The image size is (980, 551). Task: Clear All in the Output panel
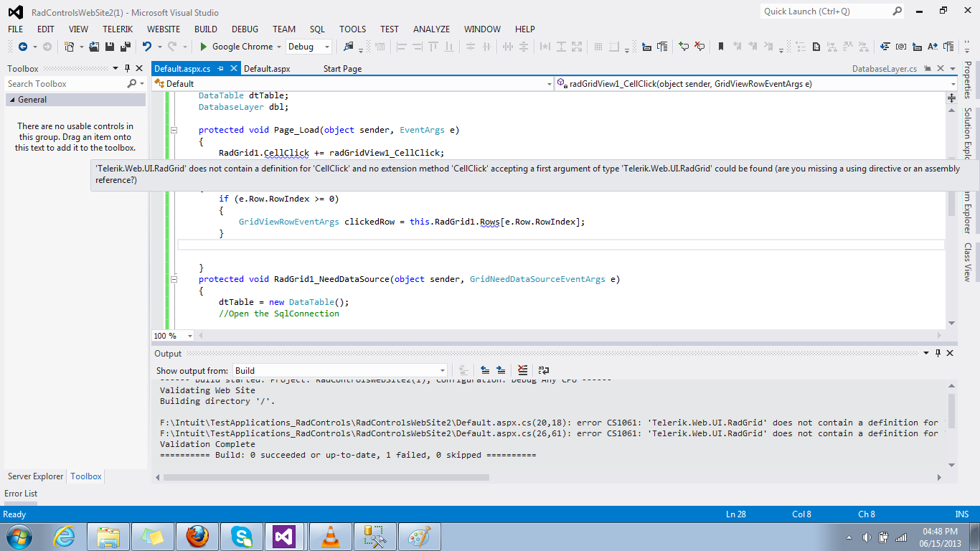click(522, 370)
